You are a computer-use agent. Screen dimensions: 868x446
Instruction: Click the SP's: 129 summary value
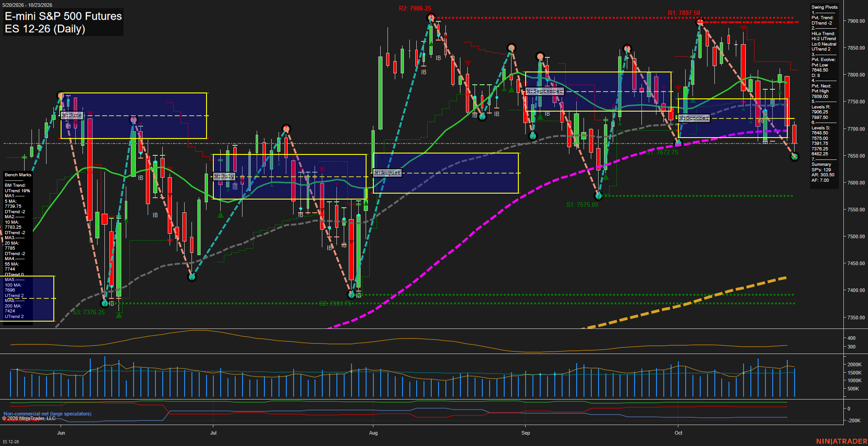(821, 170)
